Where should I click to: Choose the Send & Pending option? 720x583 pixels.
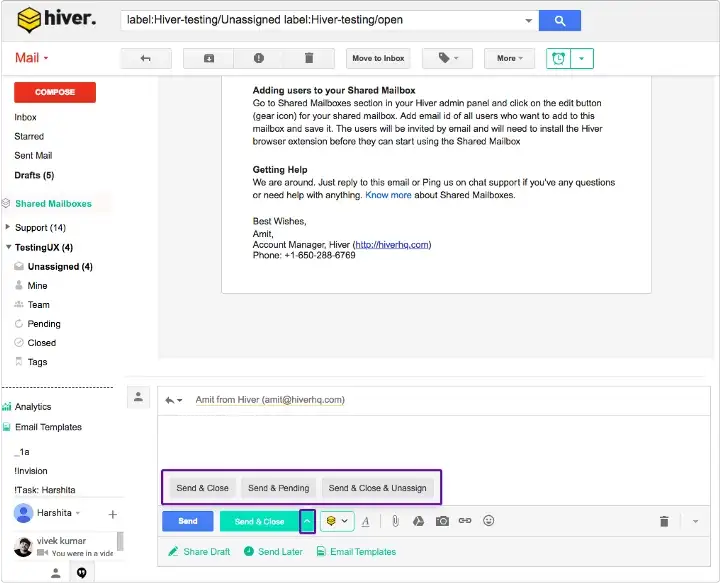pyautogui.click(x=279, y=488)
